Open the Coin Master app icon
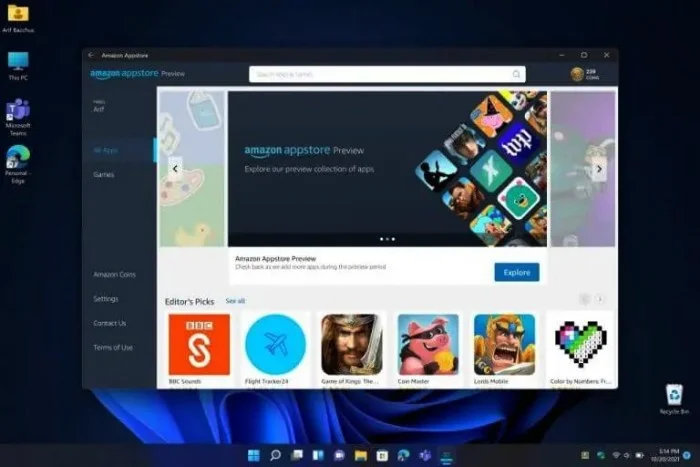This screenshot has height=467, width=700. point(428,344)
